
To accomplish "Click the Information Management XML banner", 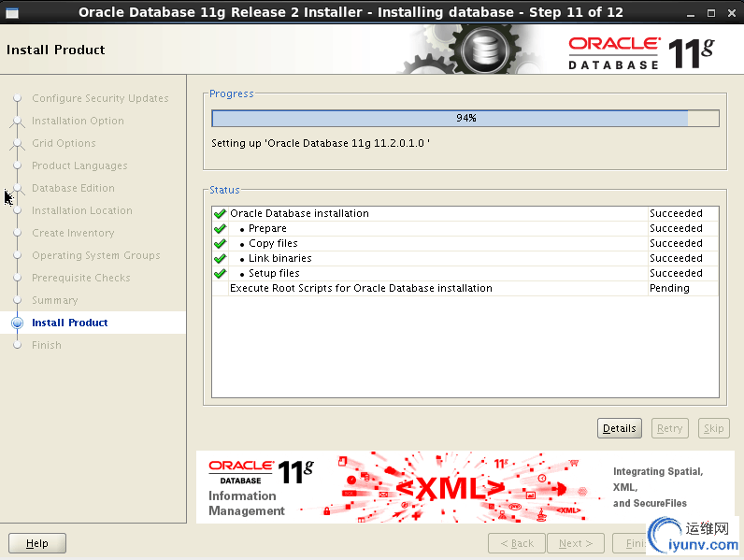I will (465, 487).
